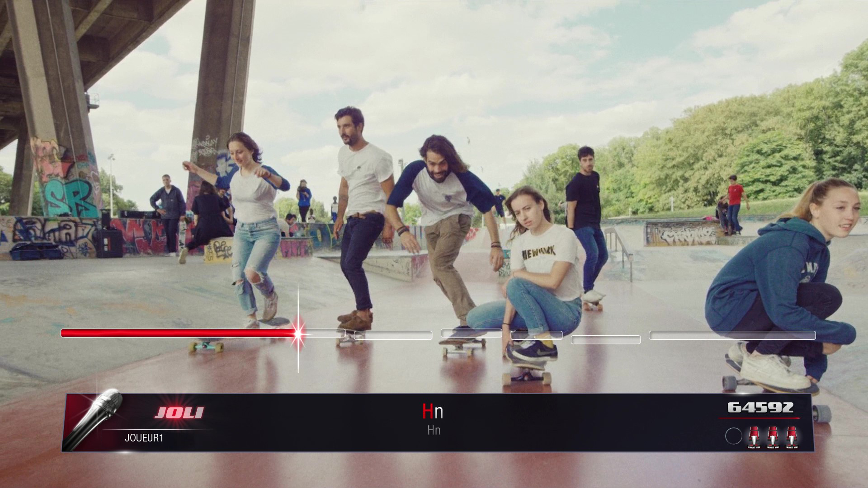868x488 pixels.
Task: Open the JOUEUR1 player selector
Action: [144, 438]
